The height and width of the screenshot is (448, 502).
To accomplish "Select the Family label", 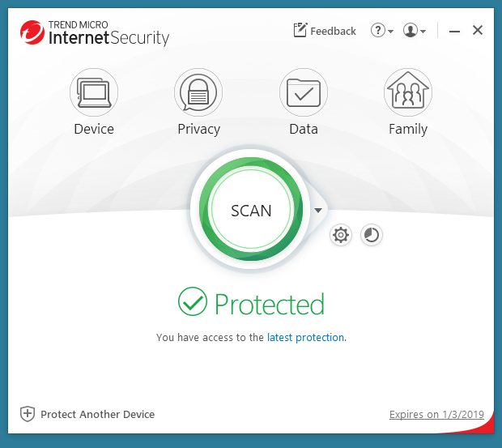I will tap(408, 129).
